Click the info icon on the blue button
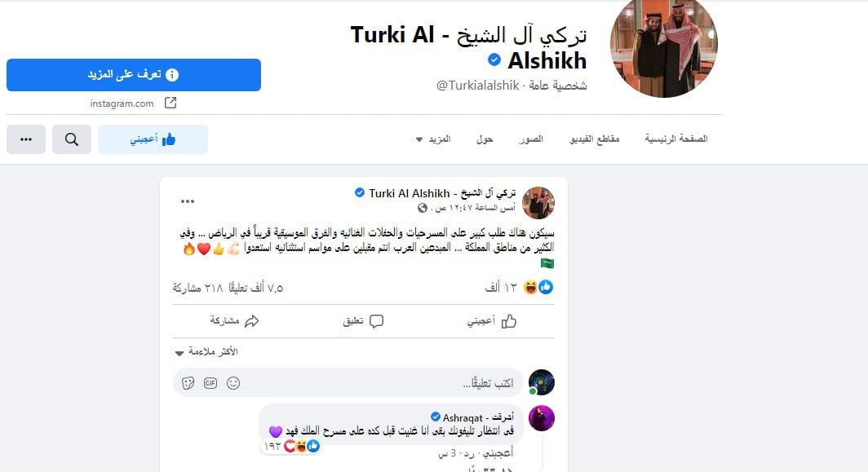This screenshot has width=868, height=472. [172, 75]
